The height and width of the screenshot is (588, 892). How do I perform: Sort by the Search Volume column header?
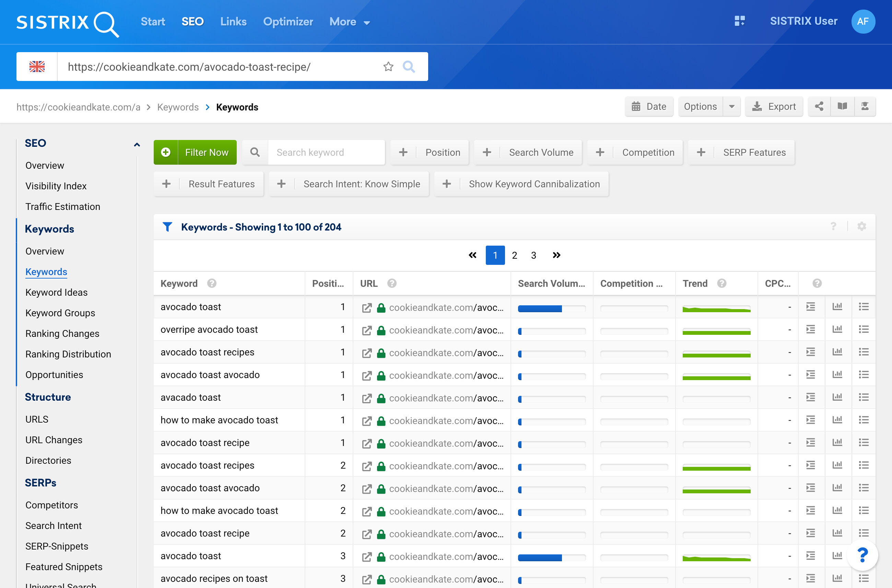(x=551, y=283)
